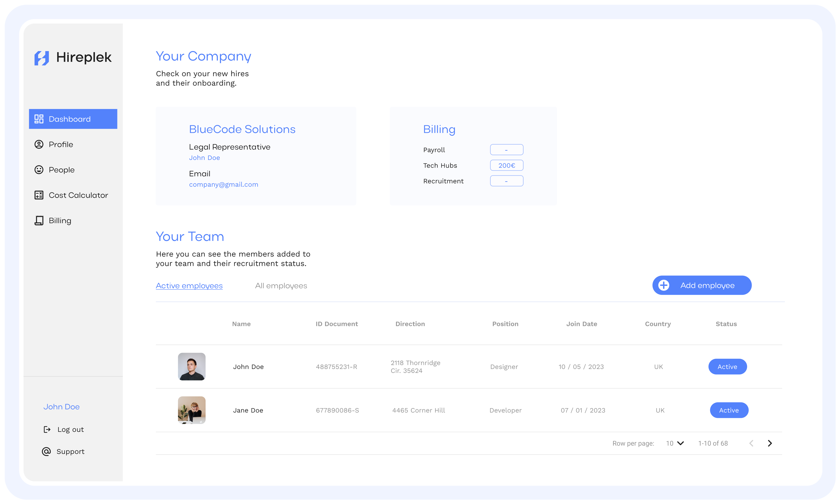Click the Hireplek logo icon
Viewport: 840px width, 504px height.
[x=42, y=58]
